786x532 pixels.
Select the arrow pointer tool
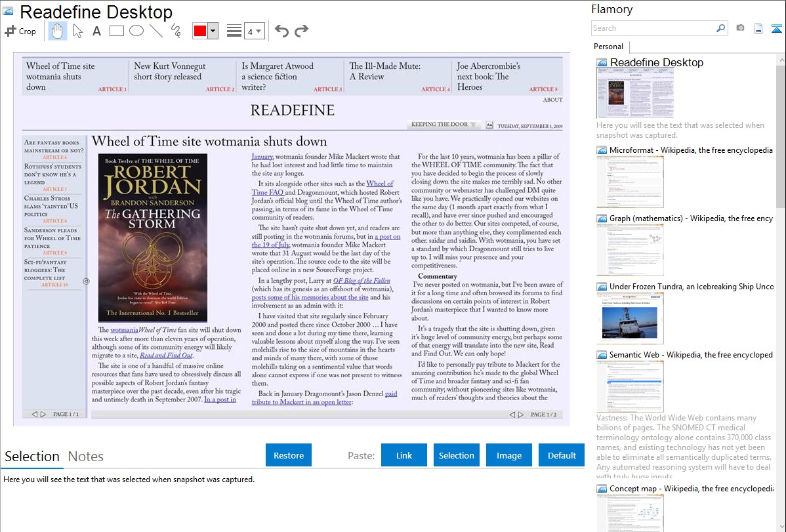tap(77, 31)
